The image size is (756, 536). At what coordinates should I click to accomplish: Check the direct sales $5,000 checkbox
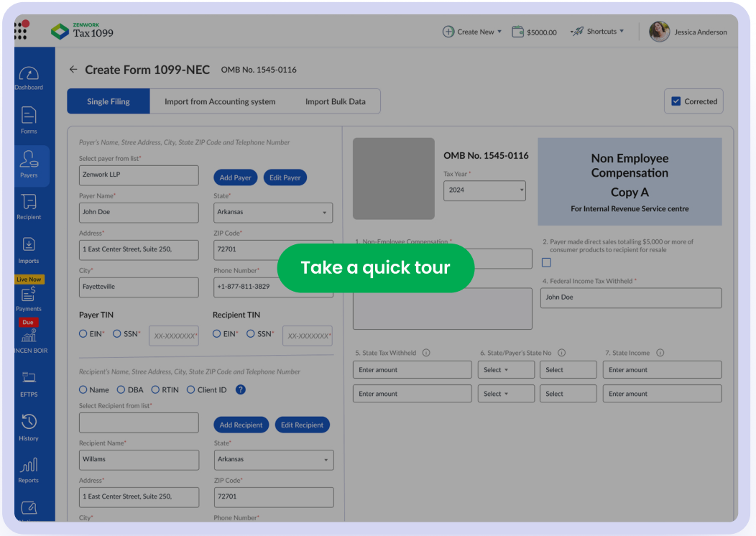pos(546,262)
